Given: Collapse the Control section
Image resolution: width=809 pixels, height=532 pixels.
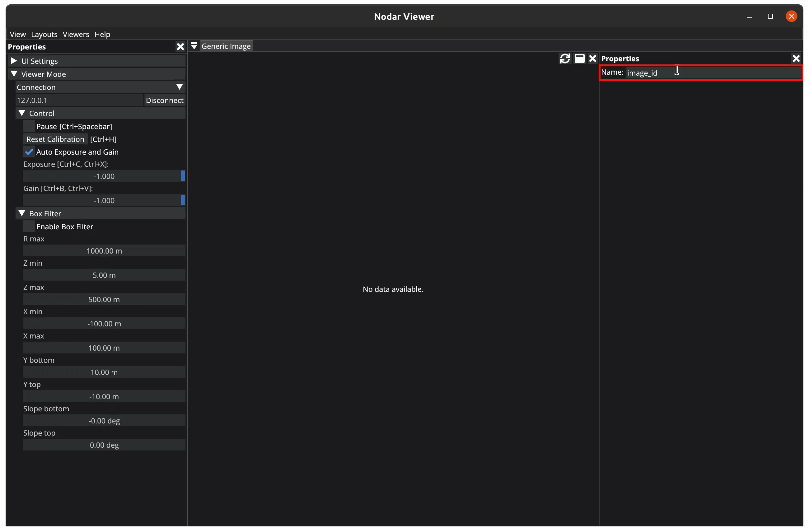Looking at the screenshot, I should point(22,113).
